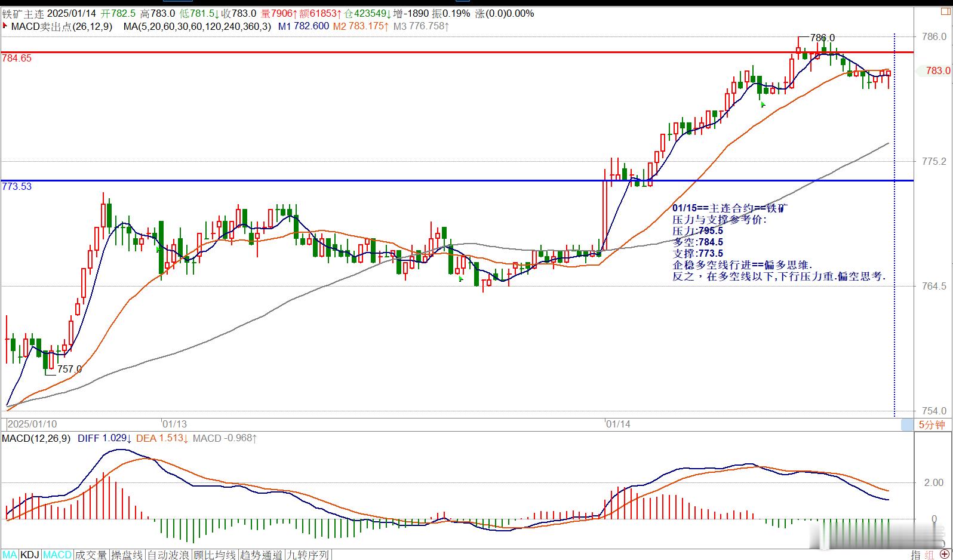Image resolution: width=953 pixels, height=560 pixels.
Task: Click the DEA 1.513 value
Action: [162, 438]
